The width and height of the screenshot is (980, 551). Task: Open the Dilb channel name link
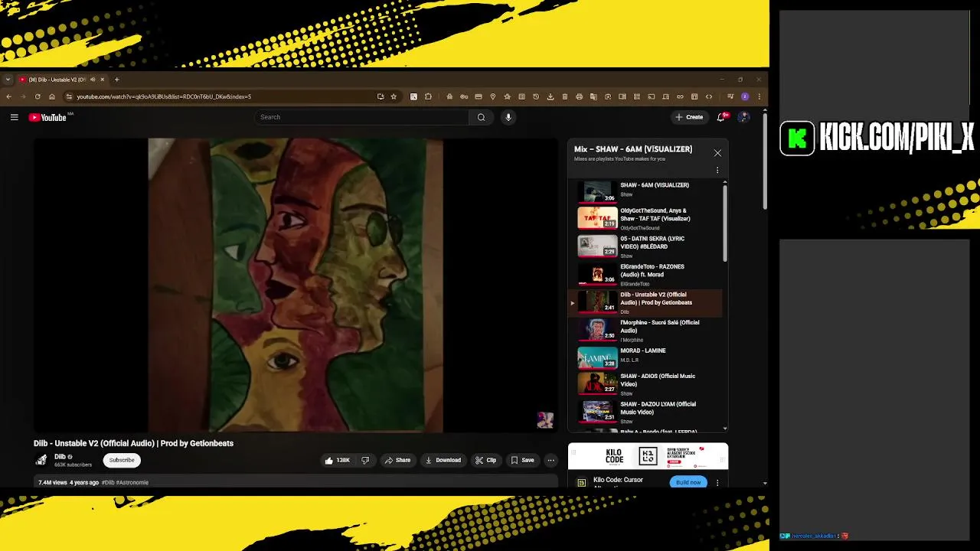(x=60, y=457)
